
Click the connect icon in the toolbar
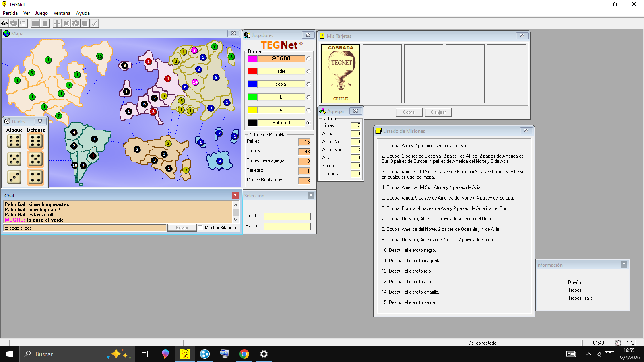(x=4, y=23)
